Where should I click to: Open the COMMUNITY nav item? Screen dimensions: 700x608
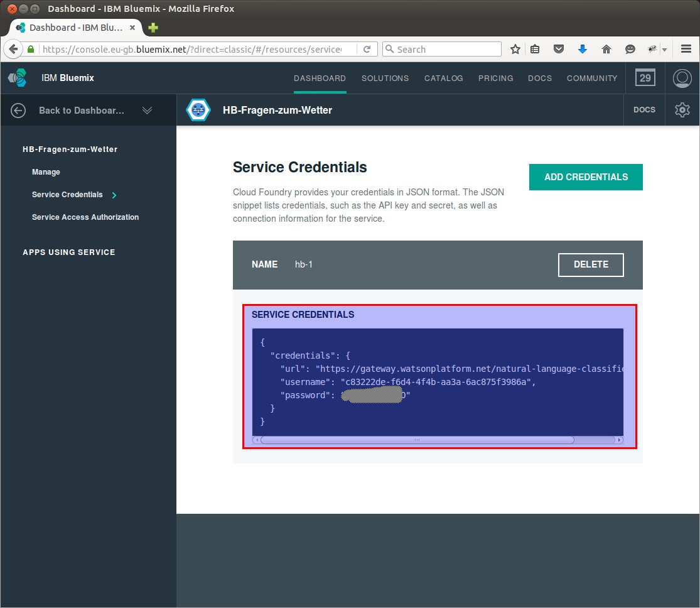click(x=592, y=78)
